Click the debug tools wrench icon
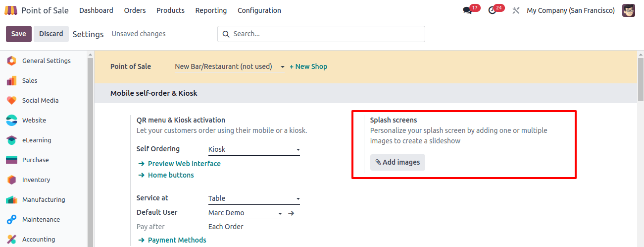This screenshot has height=247, width=644. [516, 10]
